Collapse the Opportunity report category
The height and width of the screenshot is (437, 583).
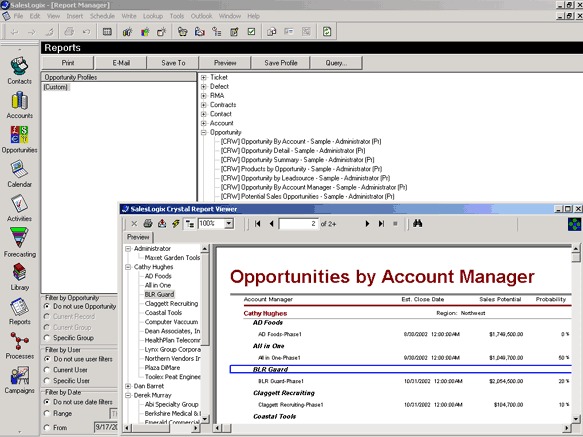pyautogui.click(x=203, y=132)
